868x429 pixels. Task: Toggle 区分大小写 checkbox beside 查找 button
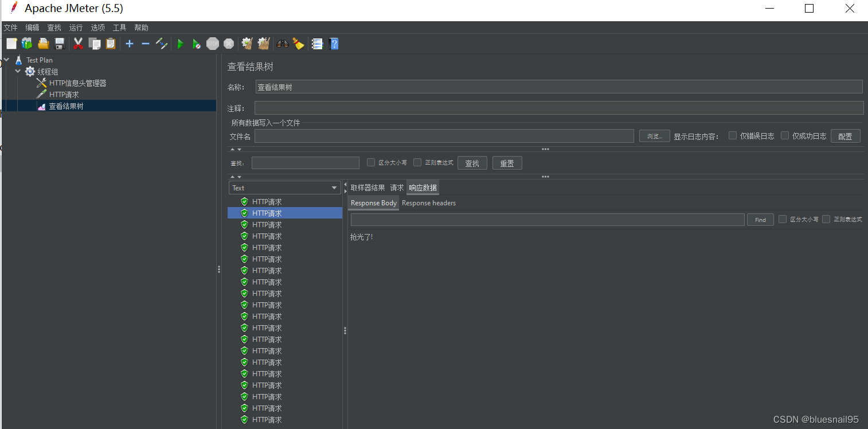click(371, 162)
